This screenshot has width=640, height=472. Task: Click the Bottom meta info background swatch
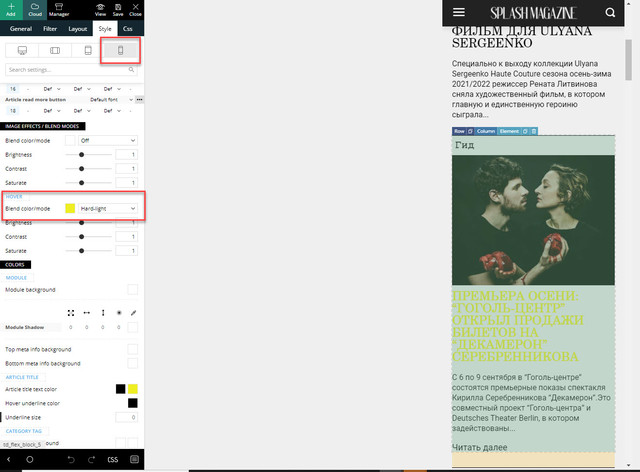(x=133, y=363)
